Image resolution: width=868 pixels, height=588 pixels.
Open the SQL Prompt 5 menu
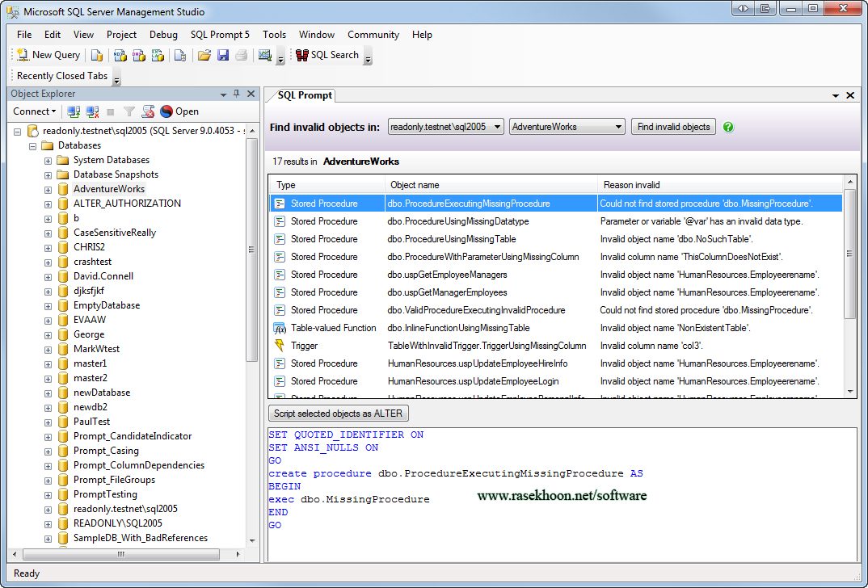[220, 35]
